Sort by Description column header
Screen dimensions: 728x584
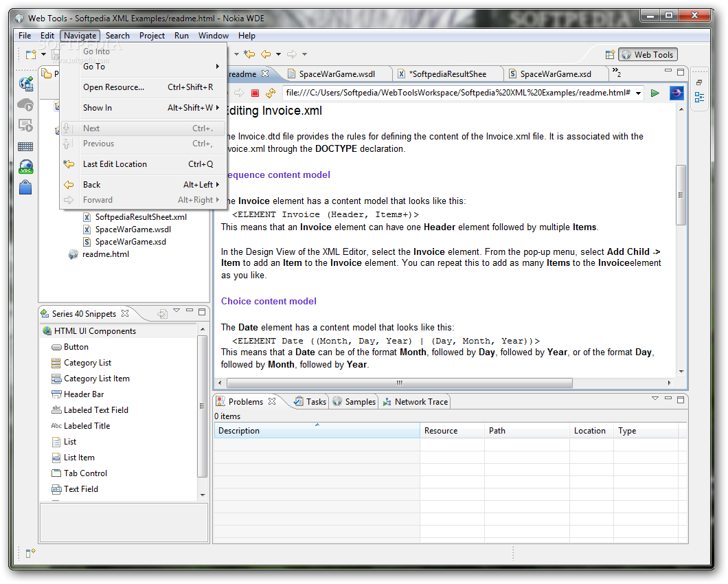pyautogui.click(x=317, y=431)
